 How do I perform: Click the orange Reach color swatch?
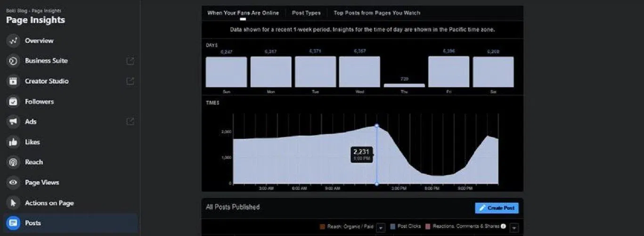click(x=323, y=227)
